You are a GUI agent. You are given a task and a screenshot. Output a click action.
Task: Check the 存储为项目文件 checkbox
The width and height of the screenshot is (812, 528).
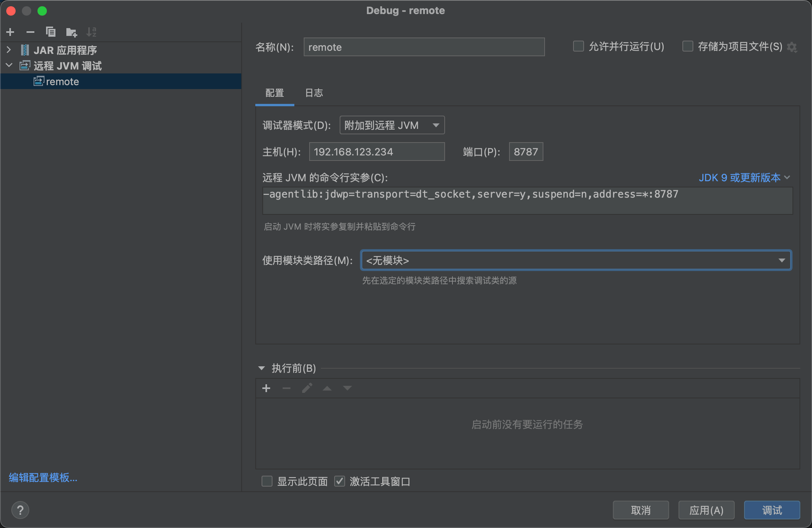click(687, 46)
